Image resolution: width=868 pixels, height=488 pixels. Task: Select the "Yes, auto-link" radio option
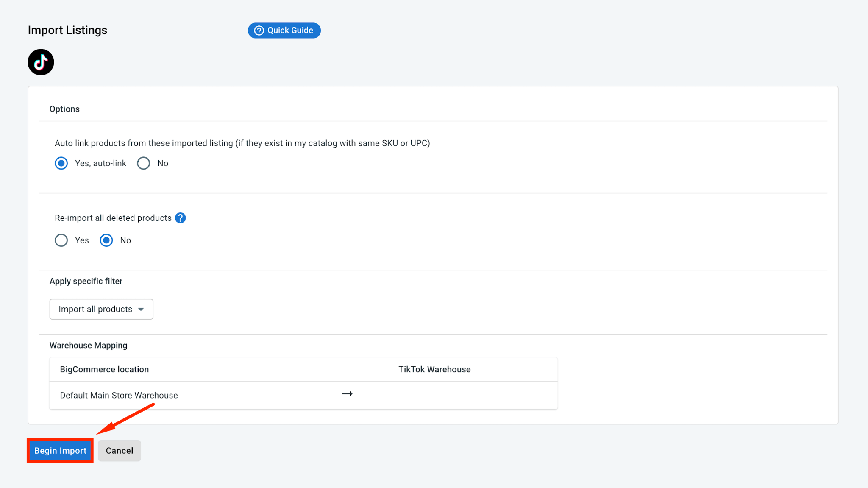(61, 163)
